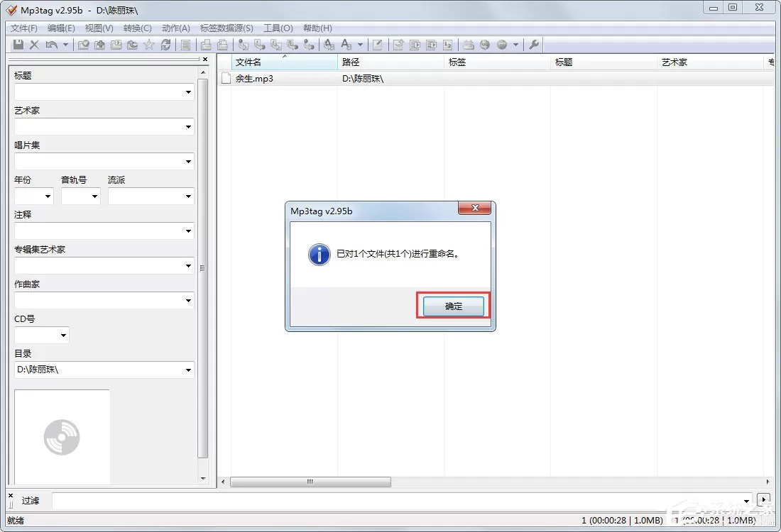Expand the CD号 dropdown

click(x=63, y=336)
